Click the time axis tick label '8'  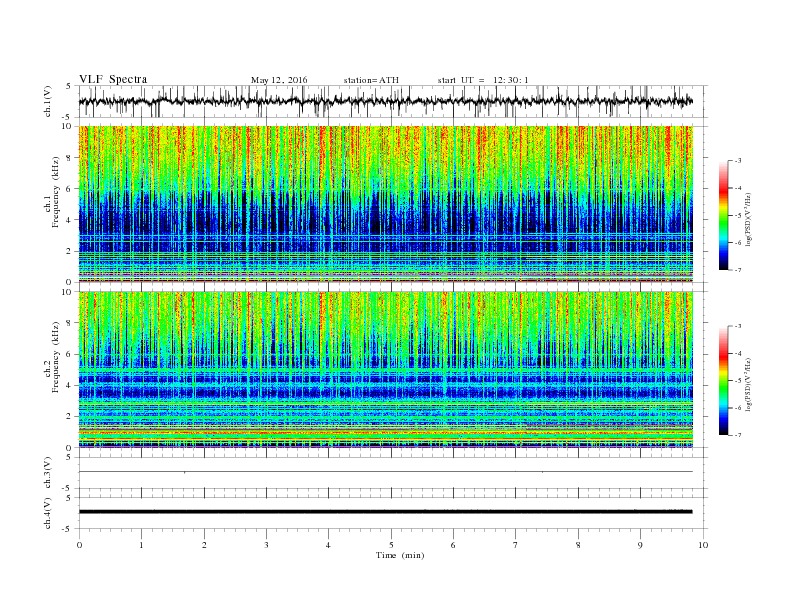578,545
